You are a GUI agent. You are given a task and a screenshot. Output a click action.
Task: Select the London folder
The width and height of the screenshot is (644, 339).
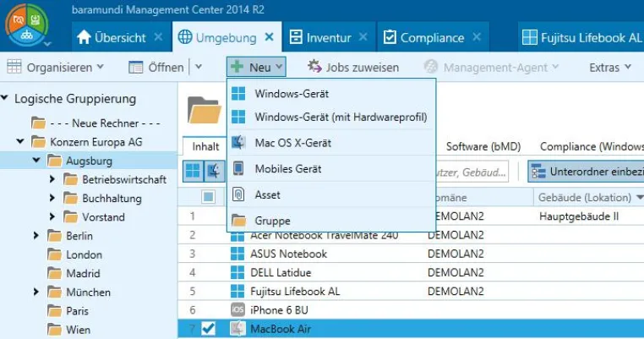point(73,254)
